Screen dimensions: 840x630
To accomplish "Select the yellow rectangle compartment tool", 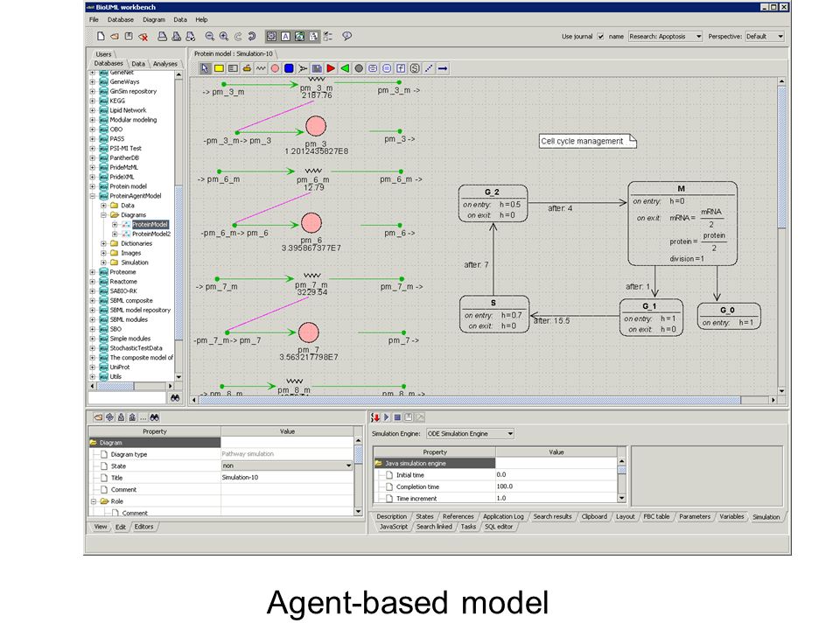I will coord(219,68).
